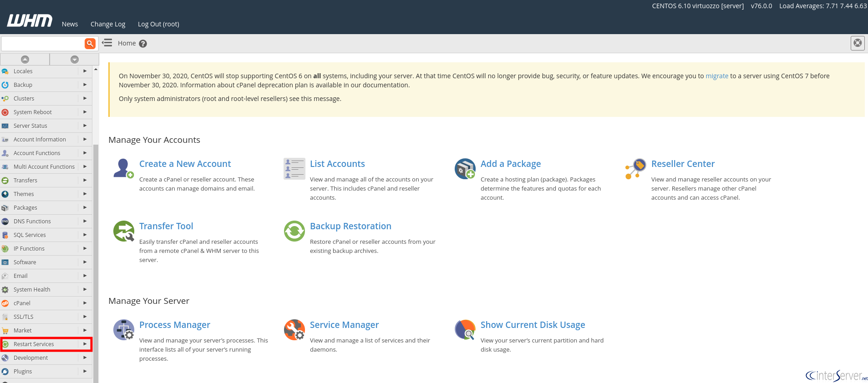Click the Reseller Center tag icon
The width and height of the screenshot is (868, 383).
pos(636,169)
